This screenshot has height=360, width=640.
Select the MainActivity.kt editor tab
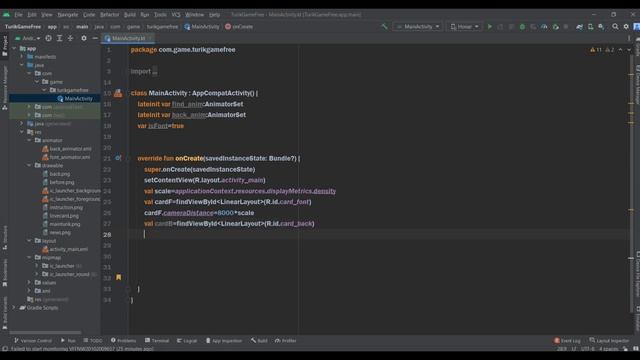point(128,38)
